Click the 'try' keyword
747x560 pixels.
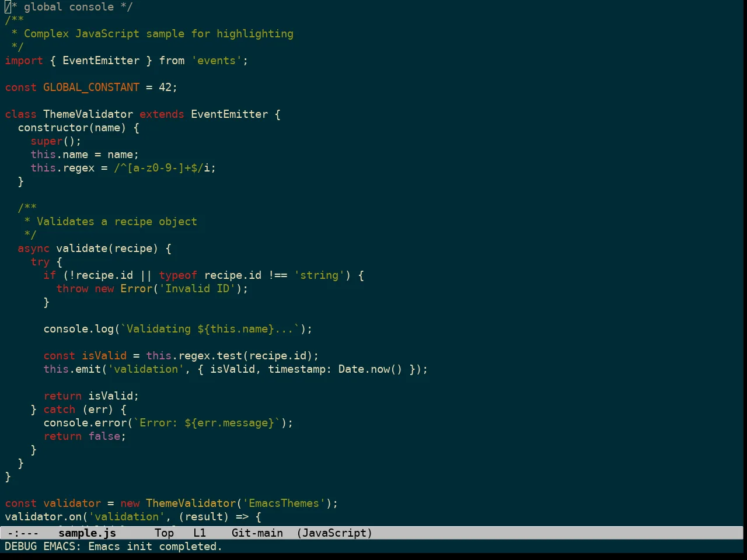tap(40, 262)
